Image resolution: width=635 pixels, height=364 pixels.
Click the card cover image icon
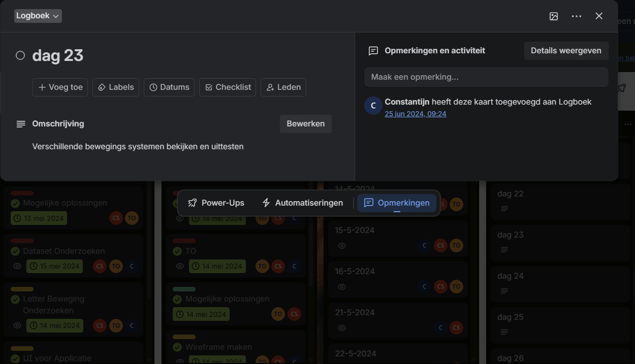tap(554, 16)
